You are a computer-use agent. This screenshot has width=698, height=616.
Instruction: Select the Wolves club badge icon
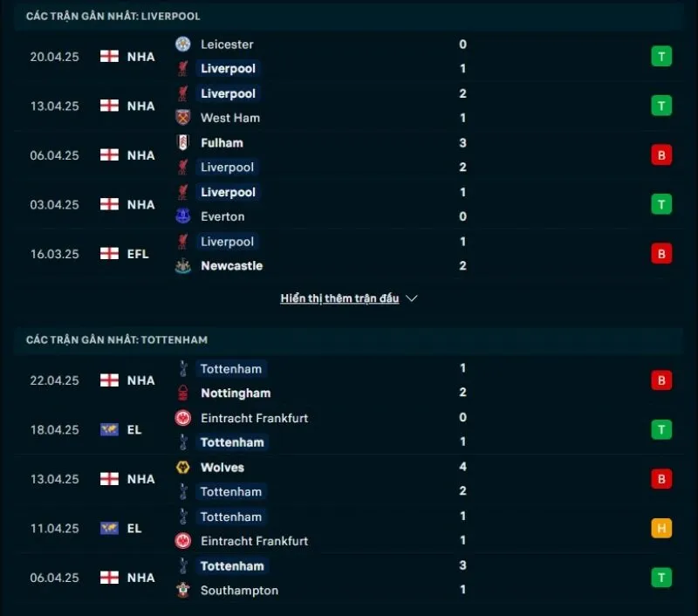(x=183, y=468)
